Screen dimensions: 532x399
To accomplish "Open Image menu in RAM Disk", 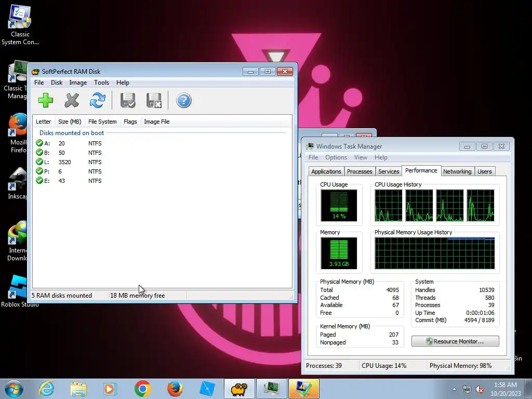I will [78, 83].
